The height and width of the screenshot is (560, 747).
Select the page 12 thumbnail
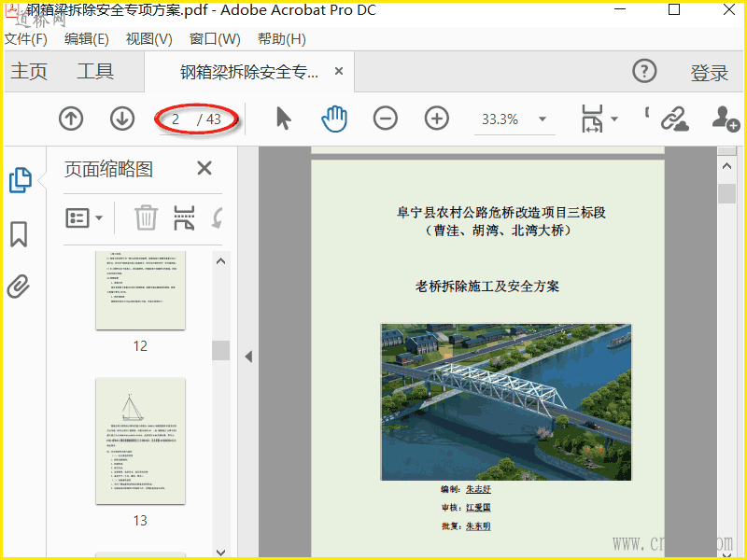coord(140,290)
